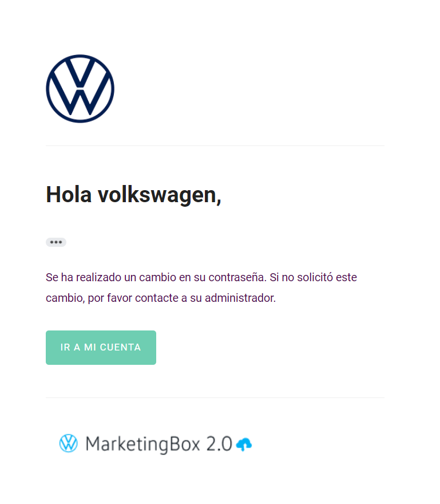440x504 pixels.
Task: Click the "Hola volkswagen," heading
Action: (134, 195)
